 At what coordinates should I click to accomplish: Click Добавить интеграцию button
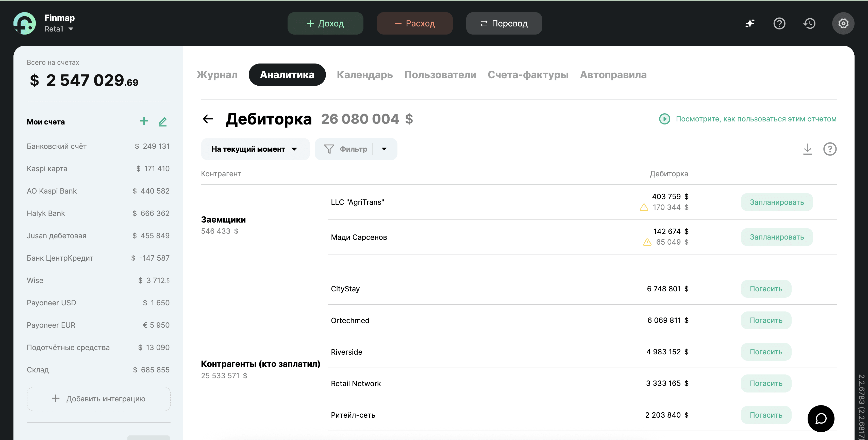point(99,399)
